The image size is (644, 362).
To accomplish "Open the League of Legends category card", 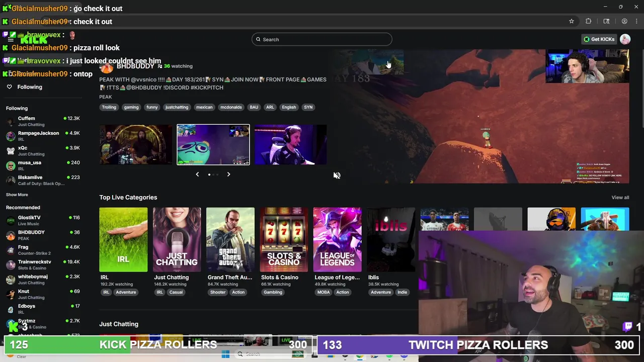I will point(337,239).
